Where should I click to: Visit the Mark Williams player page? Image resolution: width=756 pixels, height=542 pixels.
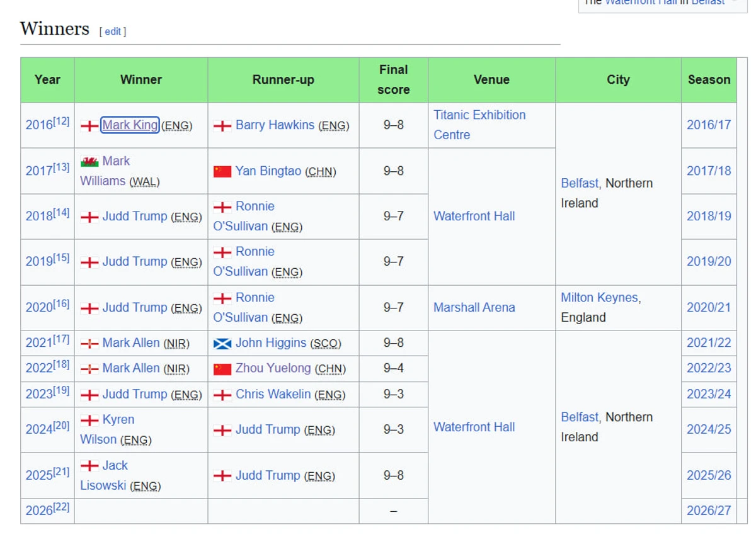(105, 171)
